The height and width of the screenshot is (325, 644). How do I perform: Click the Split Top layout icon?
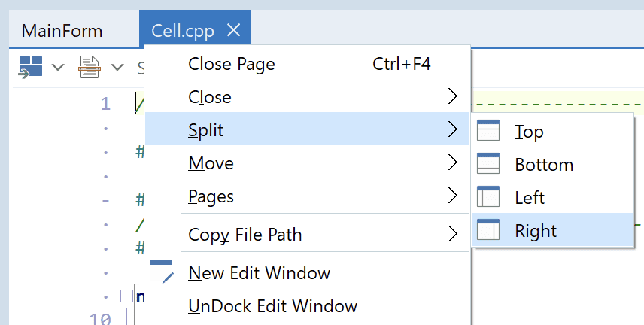[489, 132]
